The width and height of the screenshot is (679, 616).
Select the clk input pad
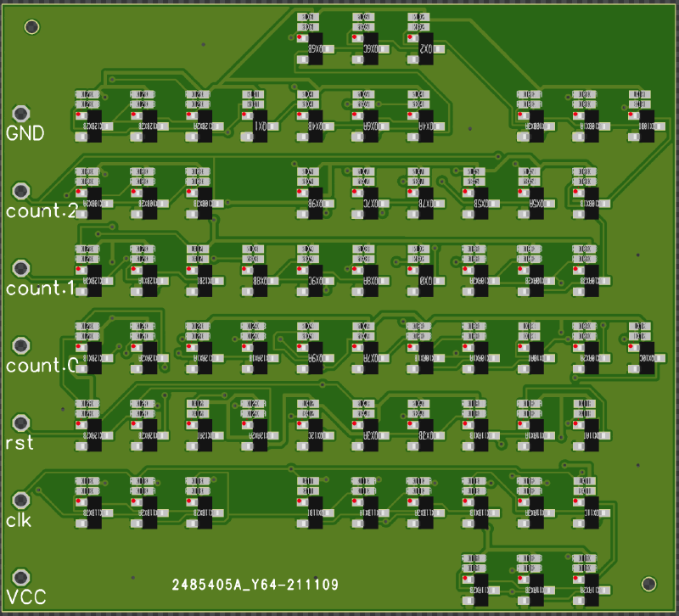(x=21, y=500)
